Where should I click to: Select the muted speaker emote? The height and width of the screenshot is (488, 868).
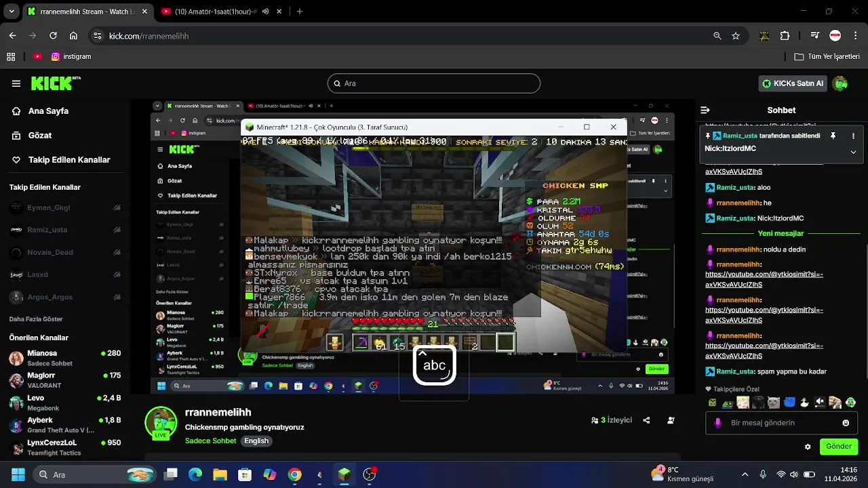click(819, 403)
